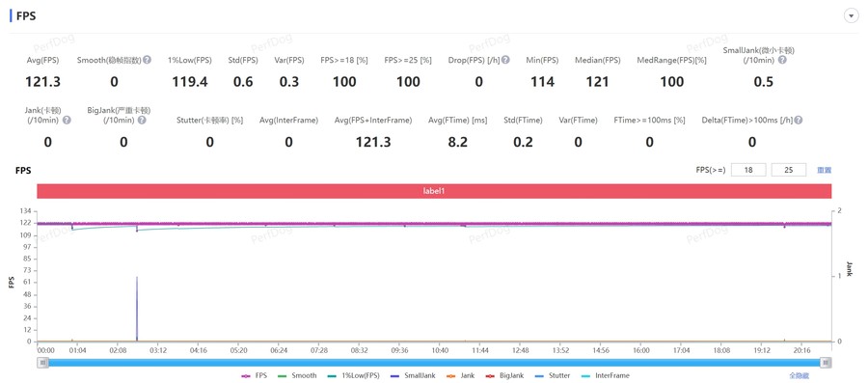Toggle 1%Low(FPS) series in legend
This screenshot has width=868, height=383.
(353, 376)
